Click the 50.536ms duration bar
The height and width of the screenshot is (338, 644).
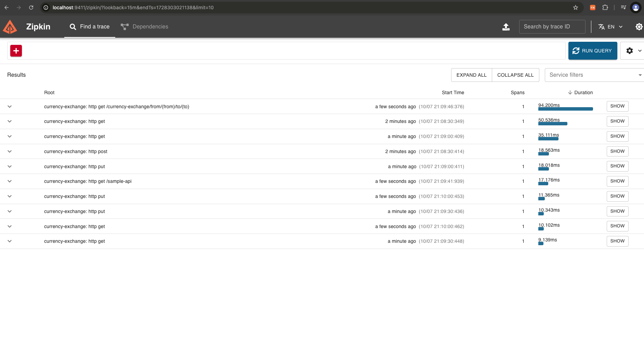pyautogui.click(x=553, y=124)
